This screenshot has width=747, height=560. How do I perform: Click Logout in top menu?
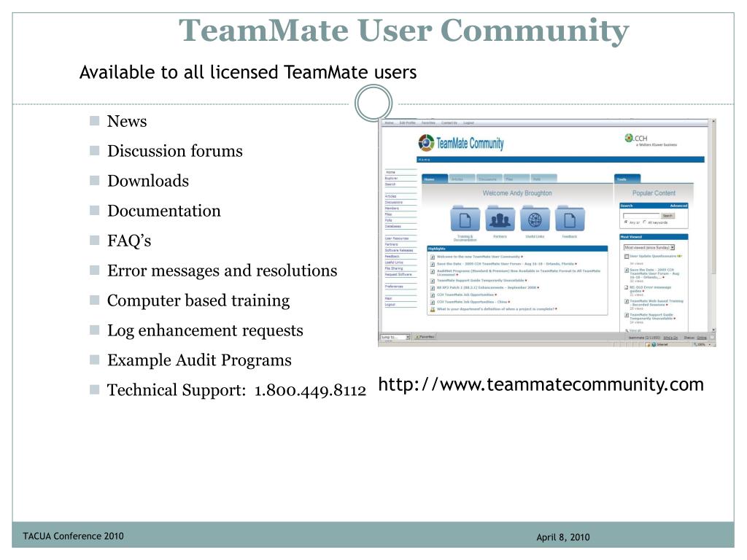(469, 122)
